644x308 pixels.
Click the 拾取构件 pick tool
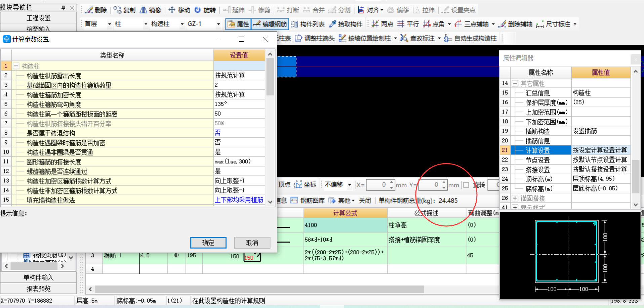(346, 24)
